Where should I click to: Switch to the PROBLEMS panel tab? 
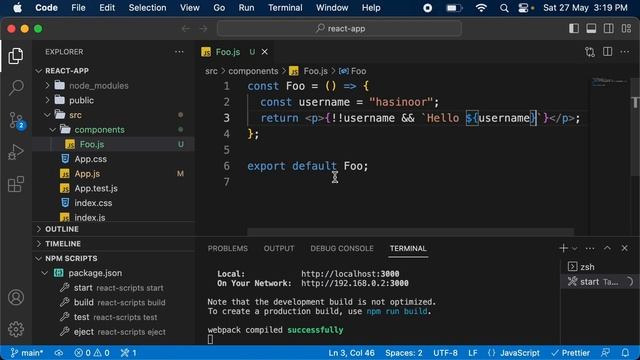pyautogui.click(x=228, y=249)
